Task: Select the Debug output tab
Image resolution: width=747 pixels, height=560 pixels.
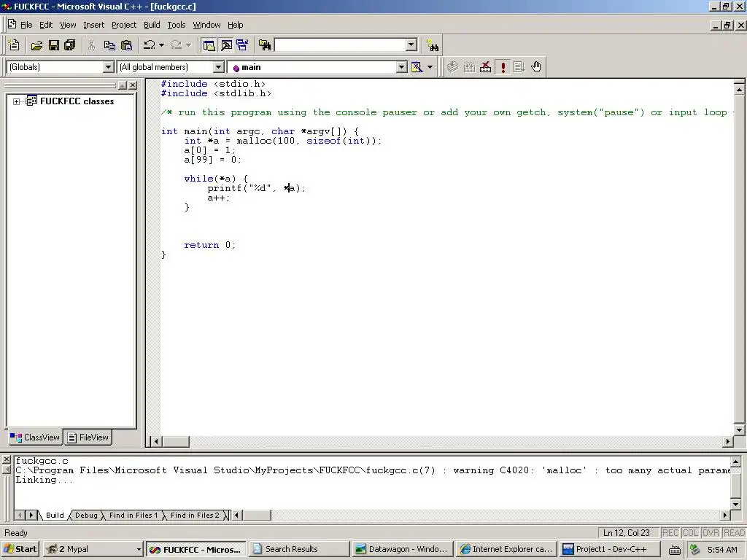Action: [x=86, y=516]
